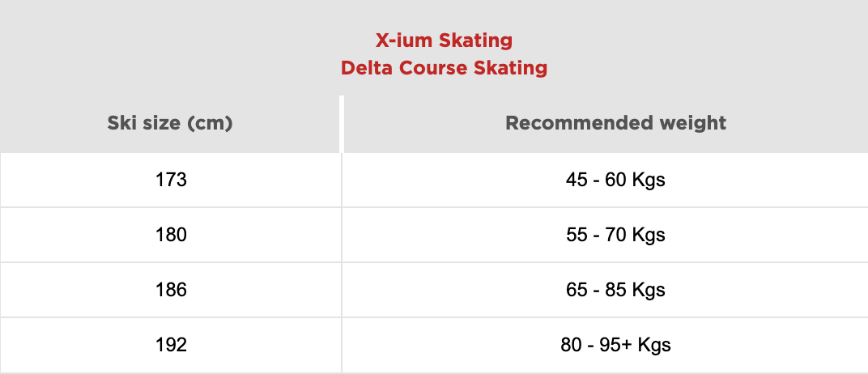This screenshot has width=868, height=374.
Task: Click the "65" value in the 186 row
Action: point(577,290)
